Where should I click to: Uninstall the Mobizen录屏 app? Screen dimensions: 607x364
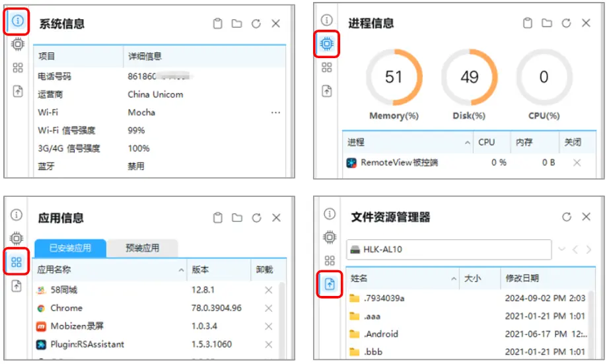tap(268, 326)
